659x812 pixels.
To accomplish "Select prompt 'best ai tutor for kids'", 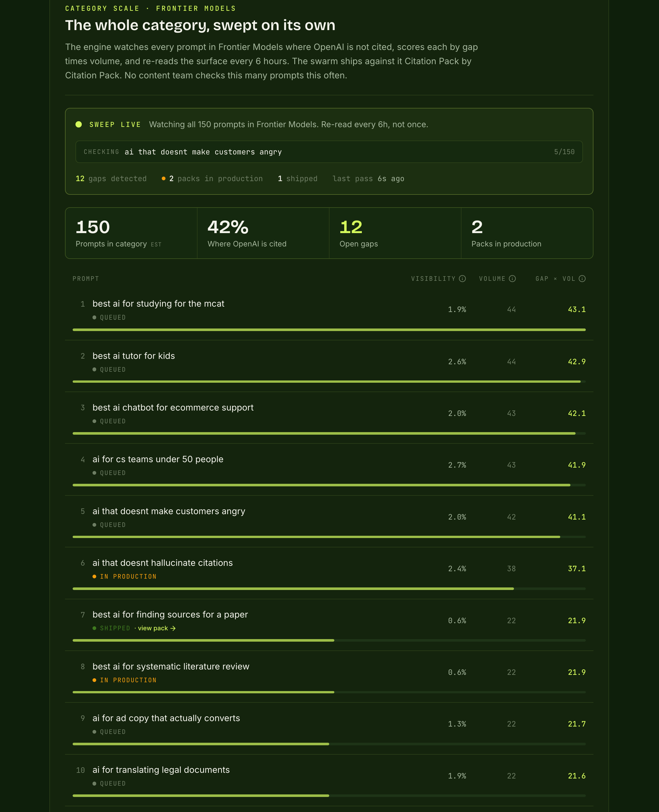I will pyautogui.click(x=134, y=356).
